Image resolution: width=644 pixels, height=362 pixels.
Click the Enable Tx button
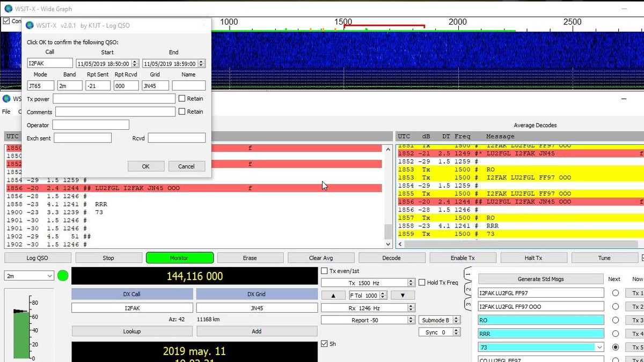tap(463, 258)
